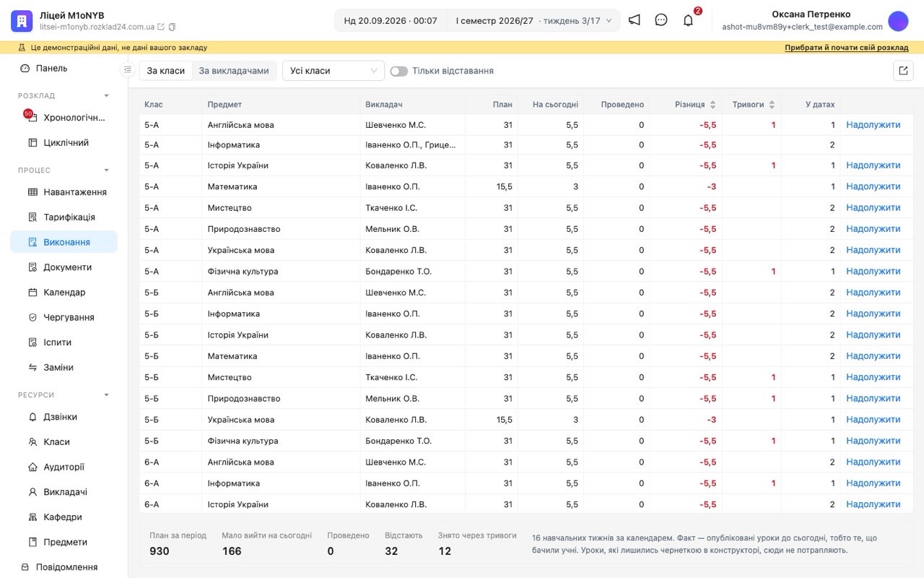Switch to За викладачами tab

234,71
